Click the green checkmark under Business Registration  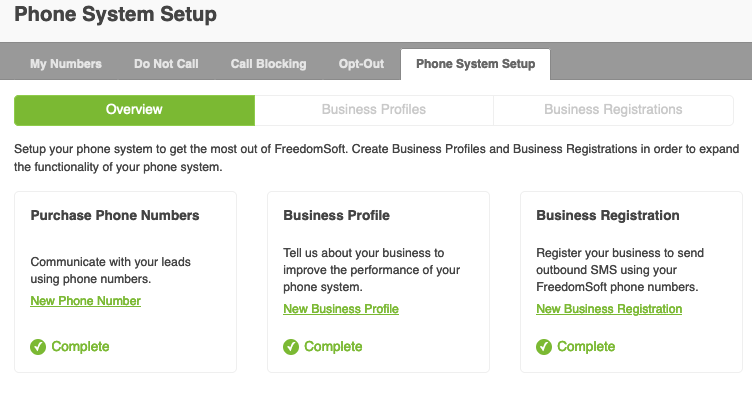pos(544,347)
